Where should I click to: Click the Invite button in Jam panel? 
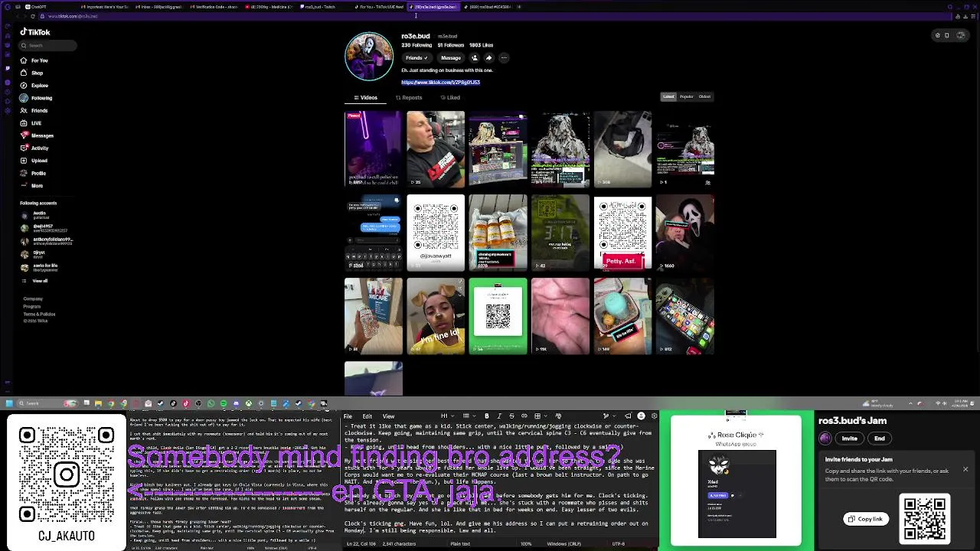pos(850,439)
